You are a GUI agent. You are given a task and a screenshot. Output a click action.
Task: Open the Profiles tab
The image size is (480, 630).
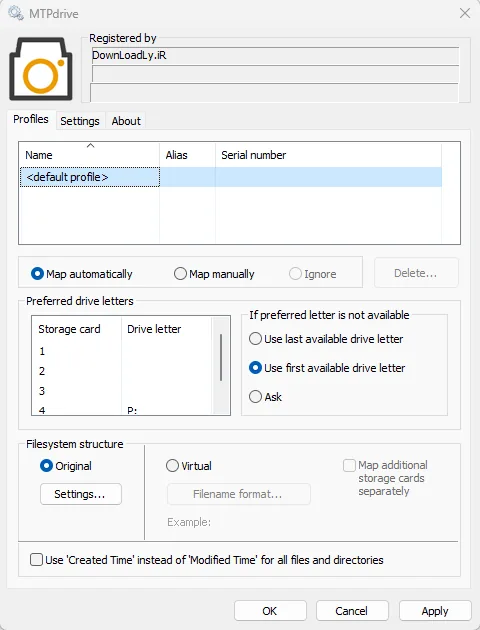tap(31, 119)
